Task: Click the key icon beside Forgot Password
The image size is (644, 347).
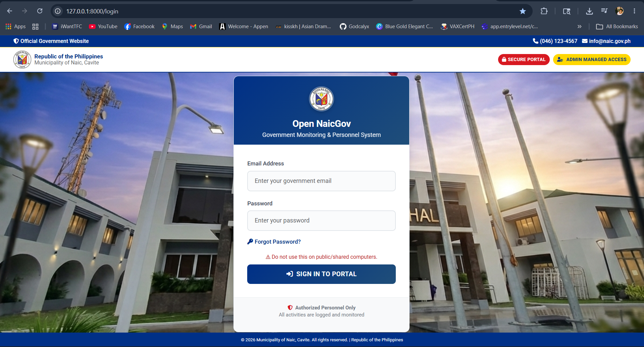Action: [x=250, y=242]
